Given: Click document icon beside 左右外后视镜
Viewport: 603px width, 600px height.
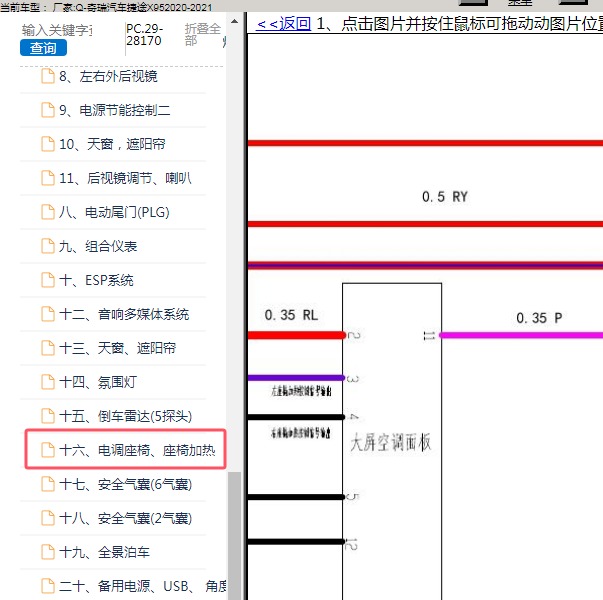Looking at the screenshot, I should [48, 76].
